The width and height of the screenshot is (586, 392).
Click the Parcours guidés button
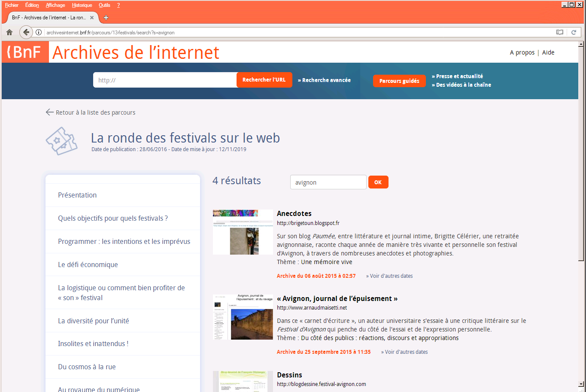(x=399, y=81)
